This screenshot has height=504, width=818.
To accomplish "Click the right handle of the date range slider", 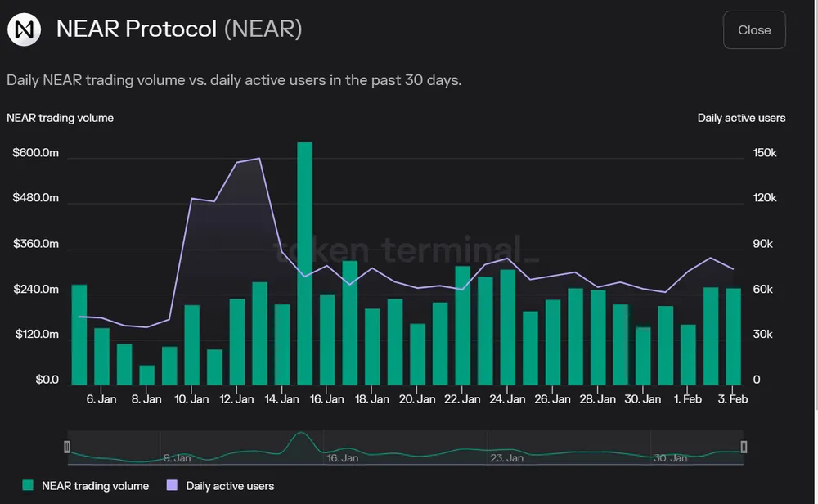I will (x=744, y=447).
